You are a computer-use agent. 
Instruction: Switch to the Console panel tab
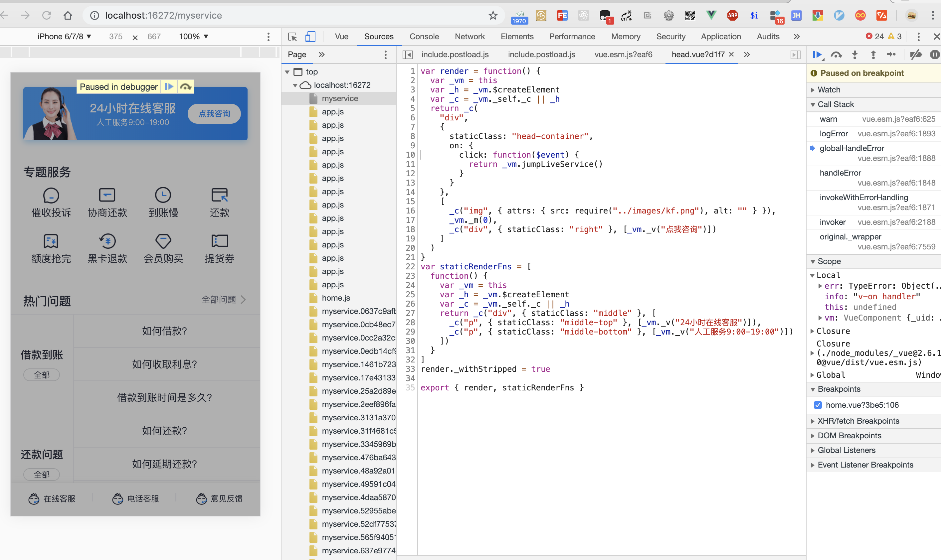[424, 37]
